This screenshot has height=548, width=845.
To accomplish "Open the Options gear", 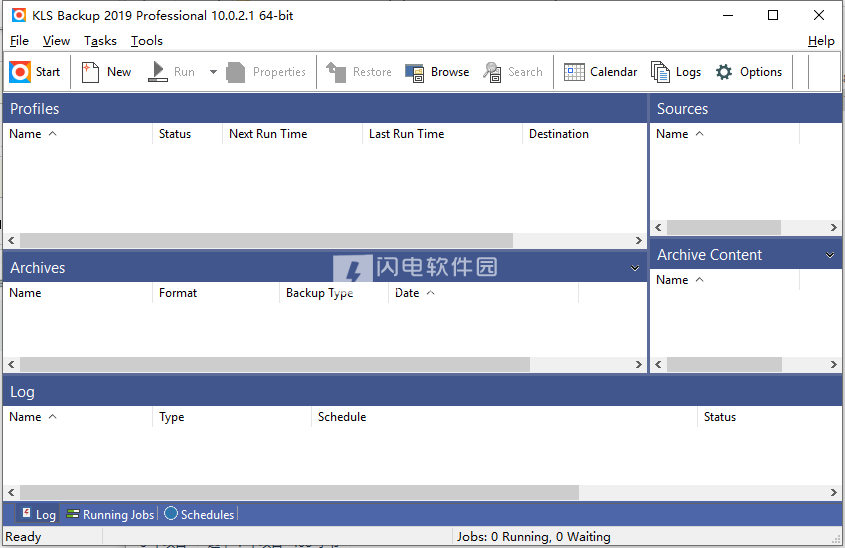I will tap(749, 72).
